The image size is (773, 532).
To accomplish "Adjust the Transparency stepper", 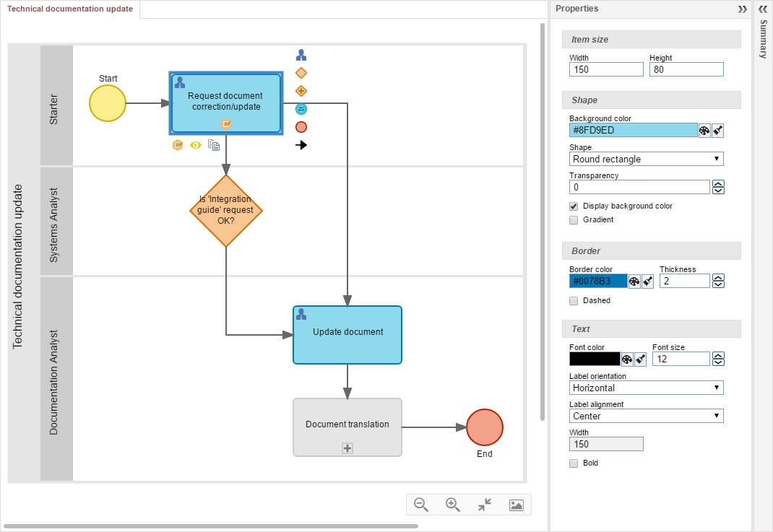I will (718, 187).
